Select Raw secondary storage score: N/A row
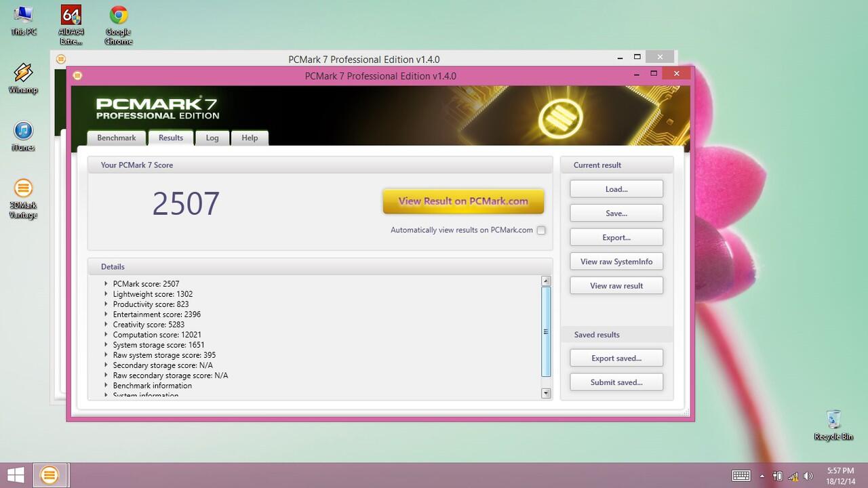 tap(170, 375)
